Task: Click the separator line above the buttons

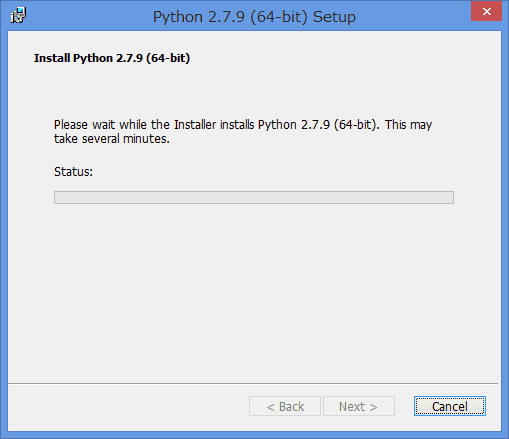Action: pyautogui.click(x=253, y=383)
